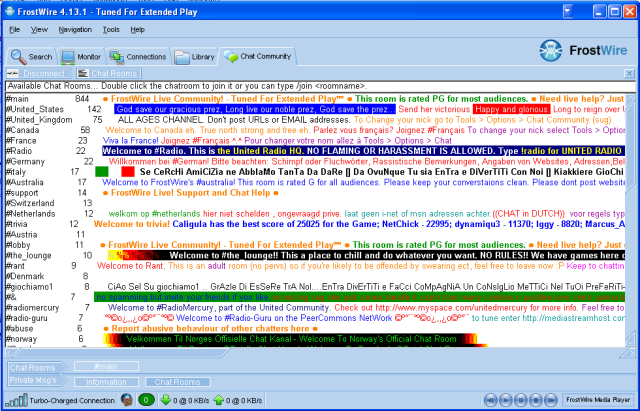This screenshot has width=640, height=411.
Task: Click the FrostWire Media Player label
Action: [598, 400]
